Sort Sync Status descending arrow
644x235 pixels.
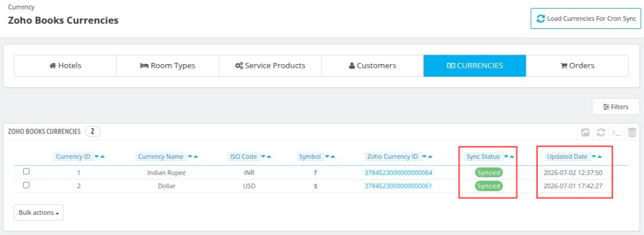coord(506,156)
